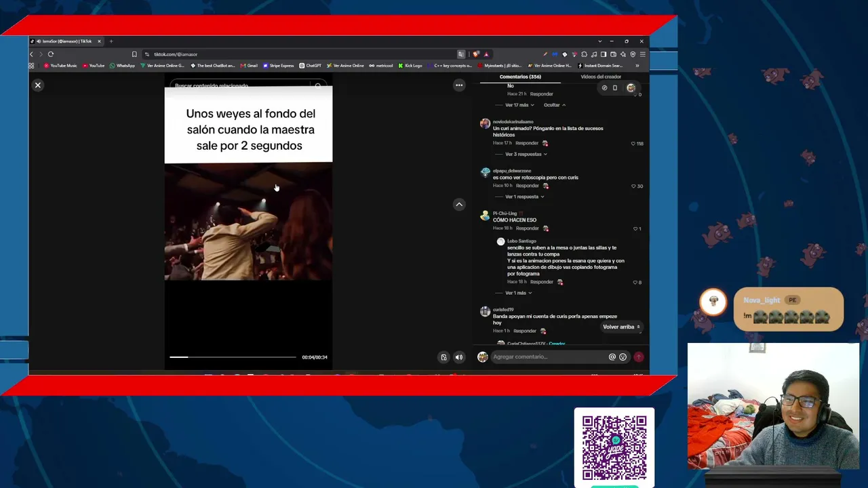
Task: Post the comment with red arrow button
Action: point(638,357)
